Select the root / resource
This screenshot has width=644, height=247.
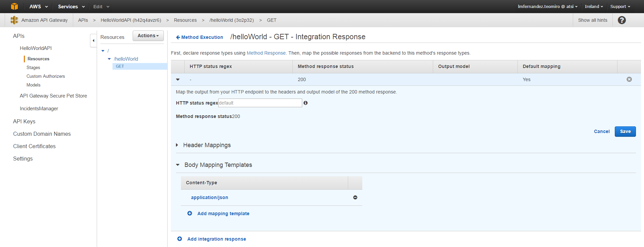coord(108,51)
